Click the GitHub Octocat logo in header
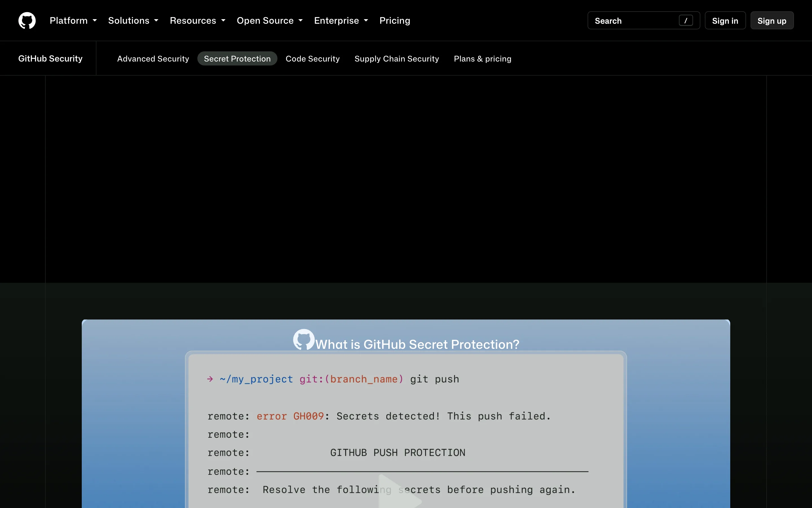Viewport: 812px width, 508px height. (x=27, y=21)
